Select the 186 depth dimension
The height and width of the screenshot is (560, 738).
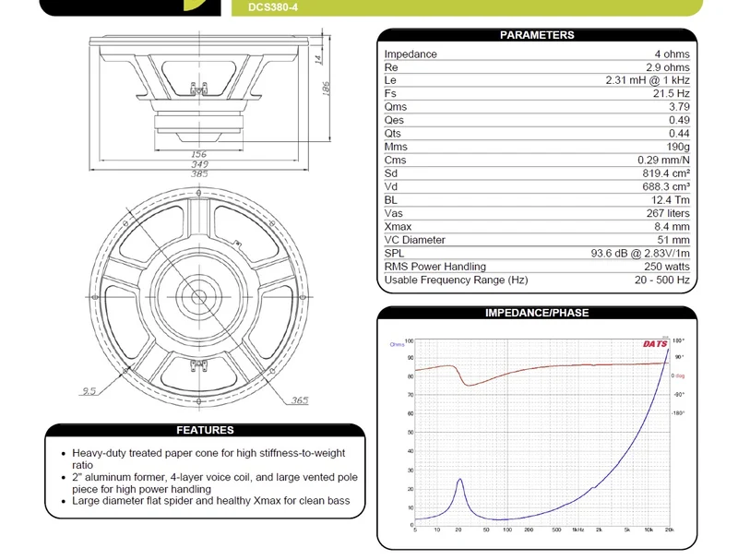pyautogui.click(x=326, y=89)
